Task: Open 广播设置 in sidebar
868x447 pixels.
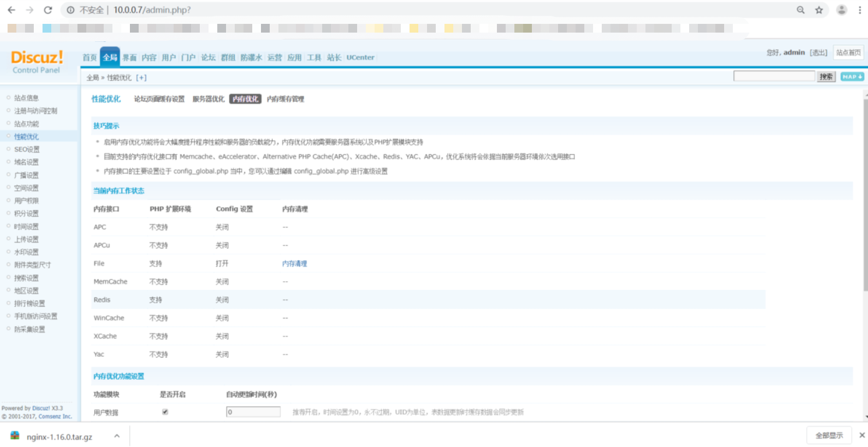Action: coord(26,175)
